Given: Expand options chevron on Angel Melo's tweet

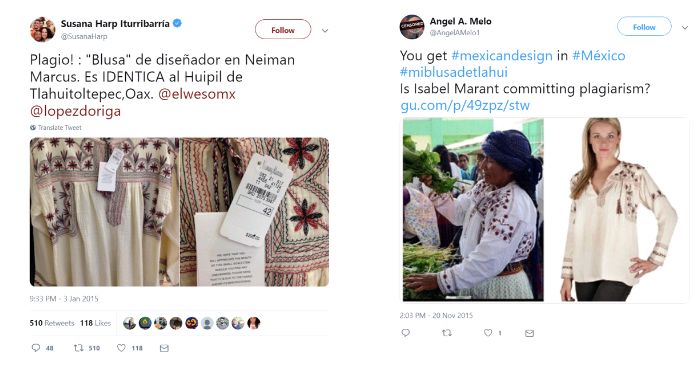Looking at the screenshot, I should [685, 28].
